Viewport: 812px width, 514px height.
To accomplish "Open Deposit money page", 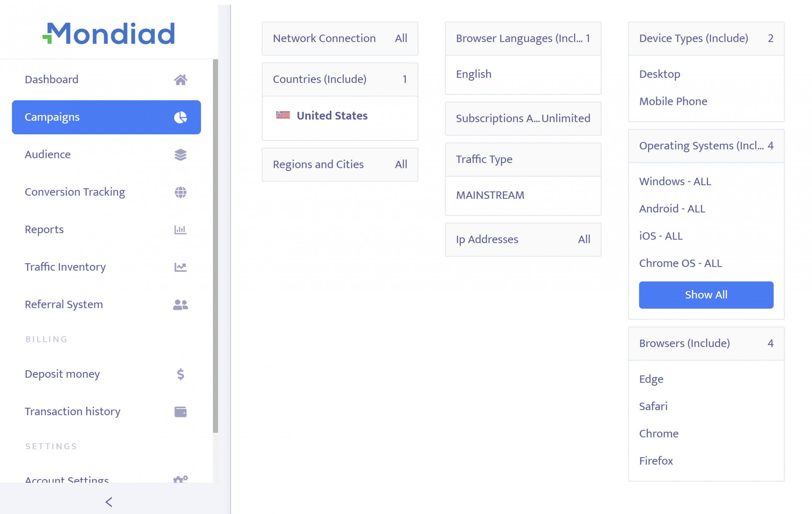I will coord(106,374).
